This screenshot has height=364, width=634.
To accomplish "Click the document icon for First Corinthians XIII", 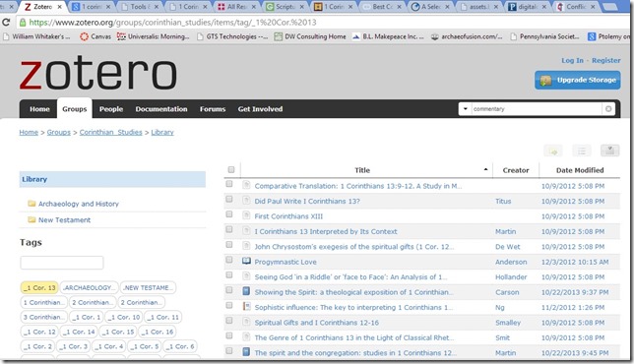I will coord(246,215).
